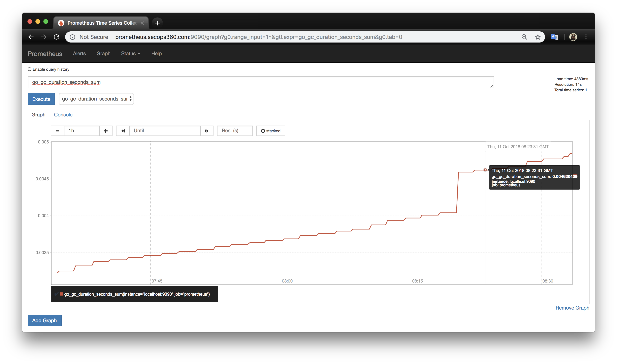
Task: Decrease the graph range with minus
Action: pos(58,131)
